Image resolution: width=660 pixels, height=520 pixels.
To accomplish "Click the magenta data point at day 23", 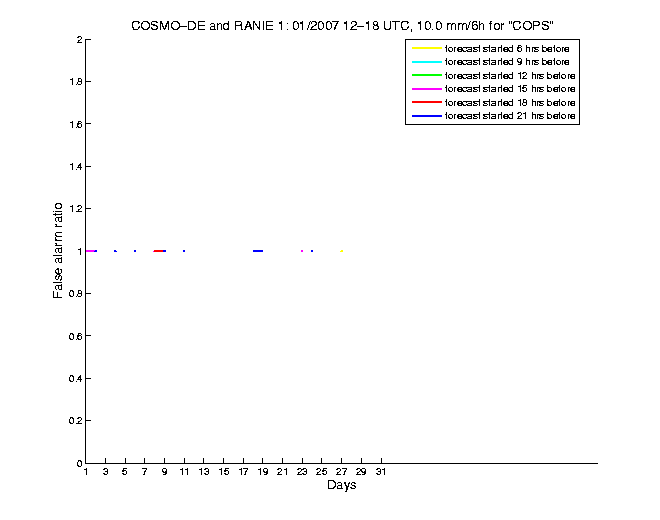I will click(x=302, y=251).
